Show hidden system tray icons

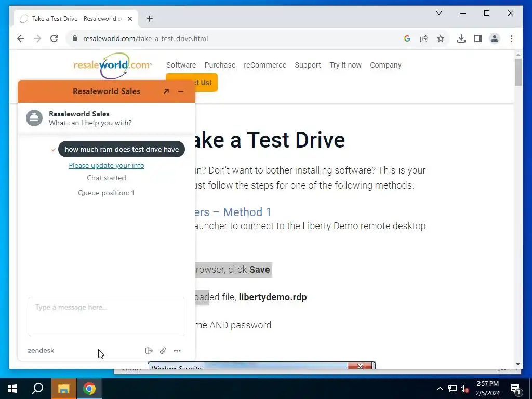(440, 389)
